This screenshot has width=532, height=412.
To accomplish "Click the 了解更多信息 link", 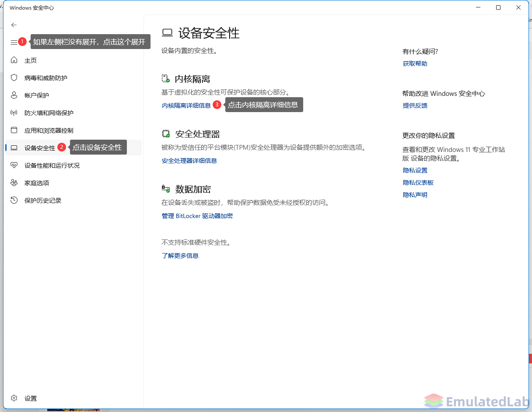I will pos(180,256).
